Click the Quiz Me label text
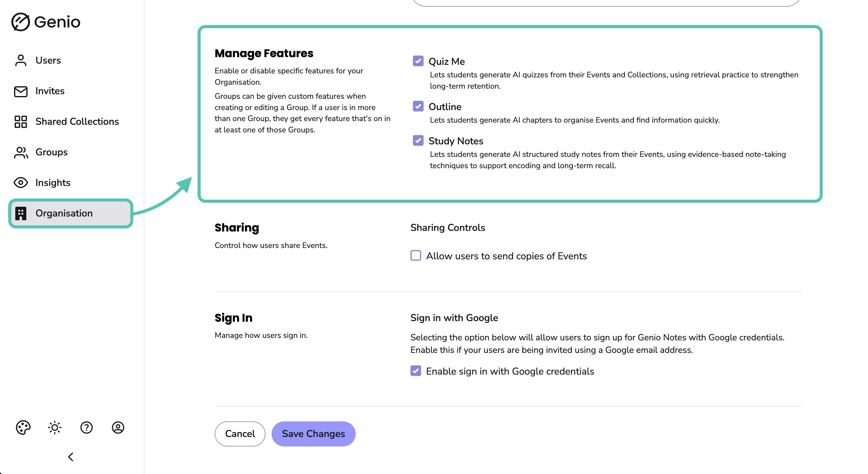This screenshot has width=868, height=474. [x=447, y=61]
